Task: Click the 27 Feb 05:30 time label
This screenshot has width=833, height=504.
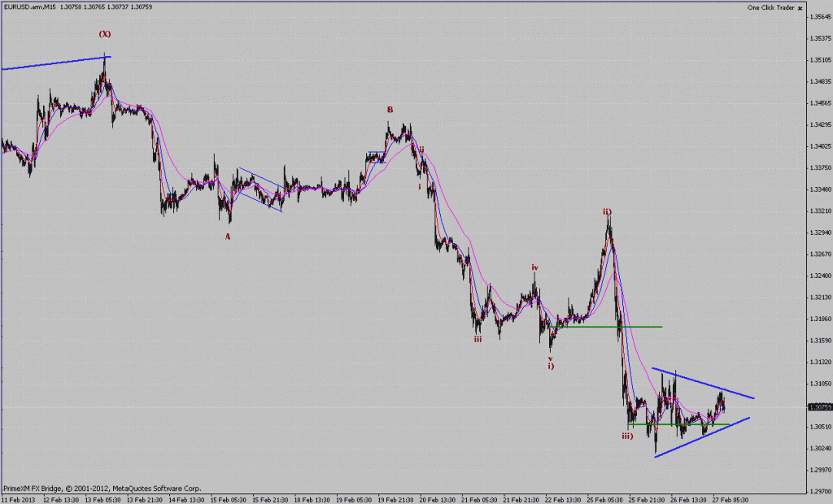Action: tap(730, 500)
